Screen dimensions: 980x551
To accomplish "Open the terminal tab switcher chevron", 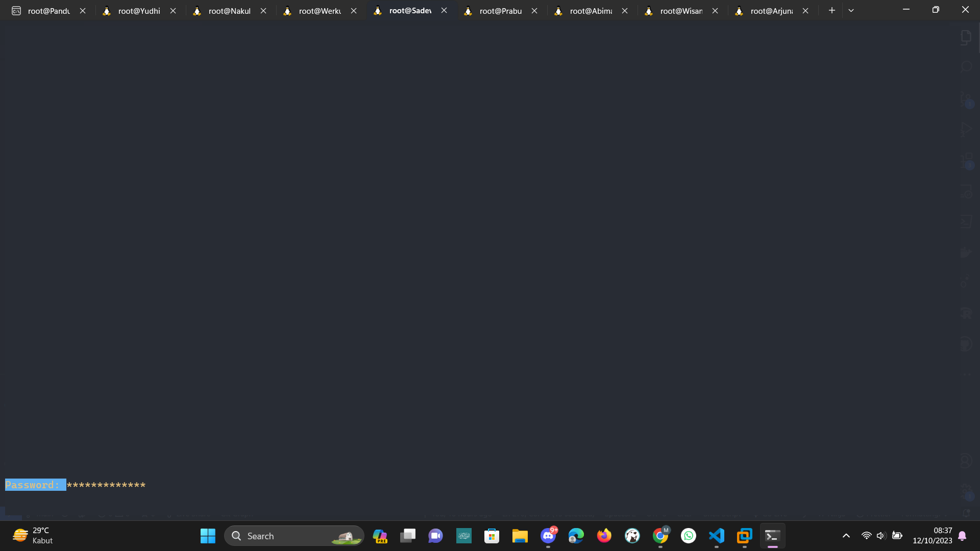I will click(851, 10).
